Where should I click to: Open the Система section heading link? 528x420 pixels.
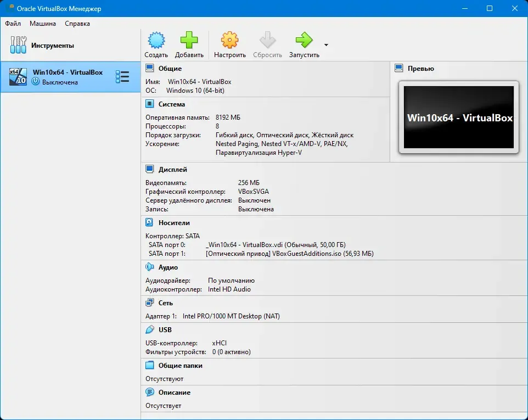click(172, 104)
